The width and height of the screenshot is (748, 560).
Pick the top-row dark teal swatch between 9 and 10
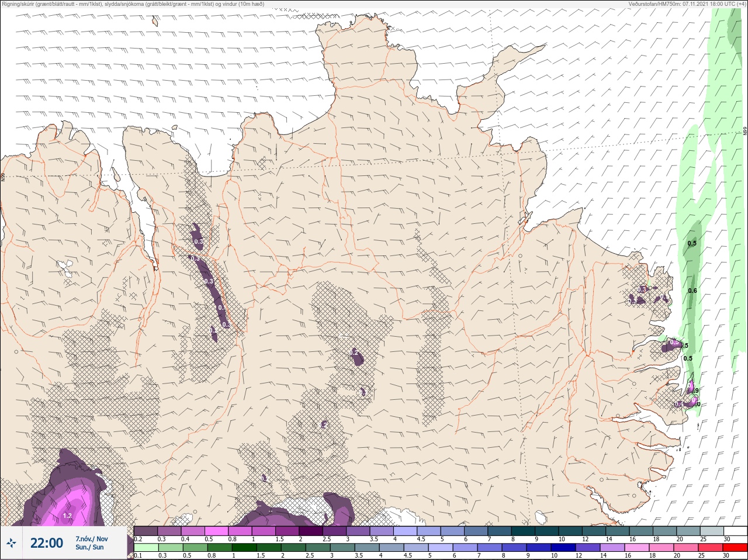(547, 531)
